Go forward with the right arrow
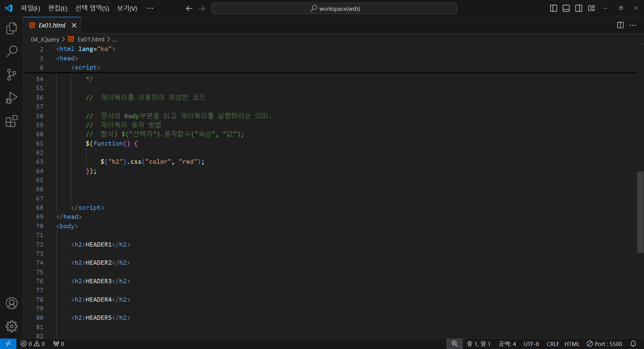Viewport: 644px width, 349px height. point(202,8)
